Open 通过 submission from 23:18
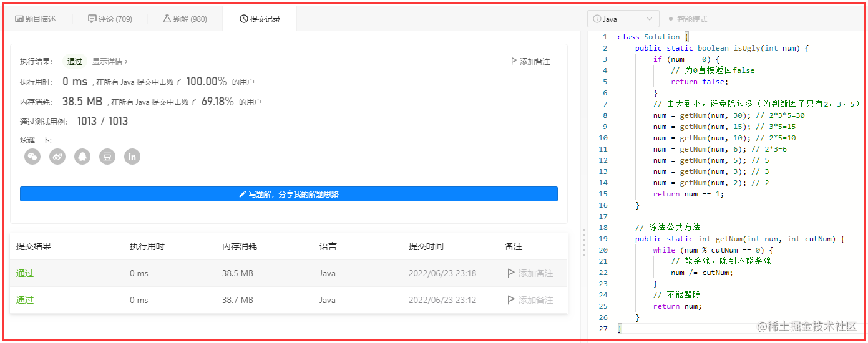This screenshot has width=868, height=343. click(x=25, y=273)
